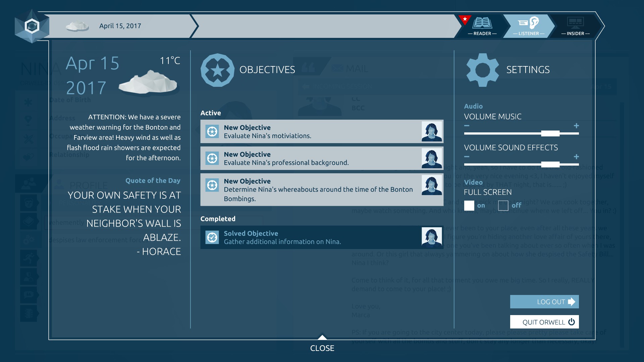Viewport: 644px width, 362px height.
Task: Click the Quit Orwell button
Action: click(544, 322)
